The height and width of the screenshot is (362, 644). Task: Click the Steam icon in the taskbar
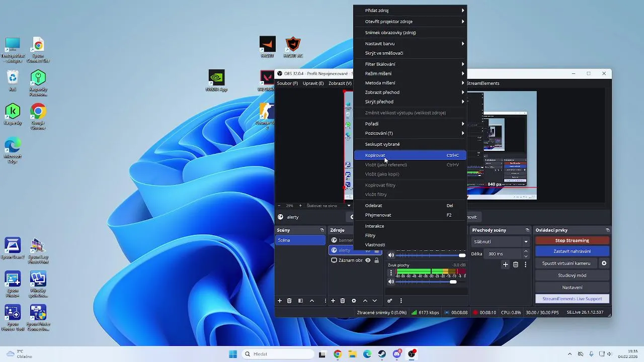(382, 354)
